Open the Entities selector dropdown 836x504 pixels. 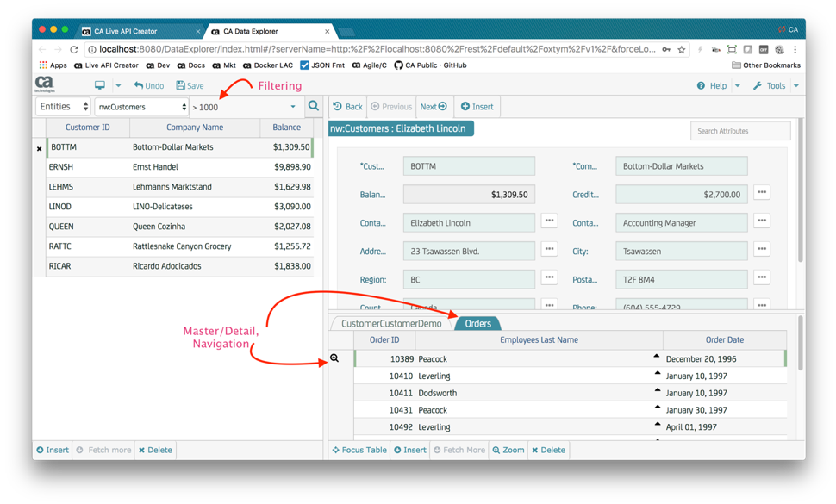(64, 107)
